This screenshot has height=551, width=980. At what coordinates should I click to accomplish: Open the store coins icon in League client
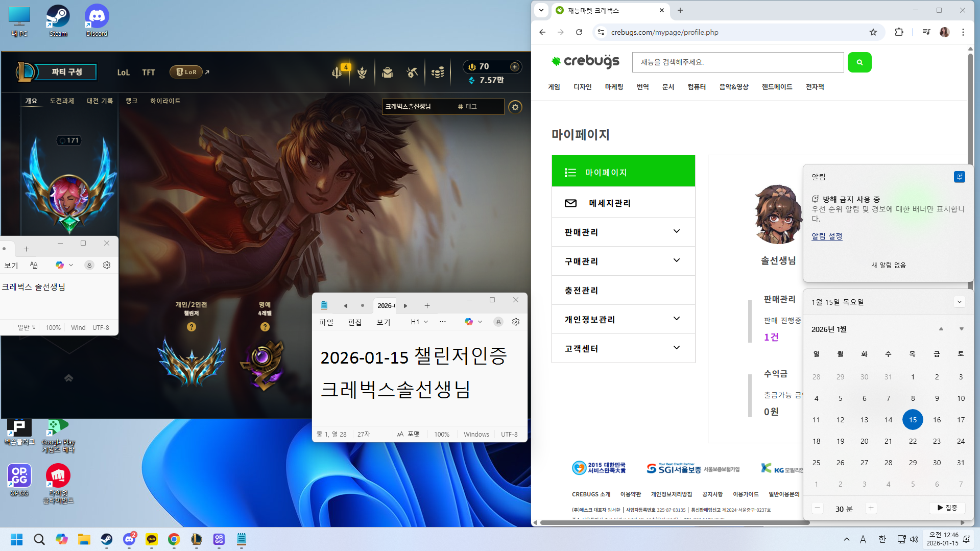(438, 73)
